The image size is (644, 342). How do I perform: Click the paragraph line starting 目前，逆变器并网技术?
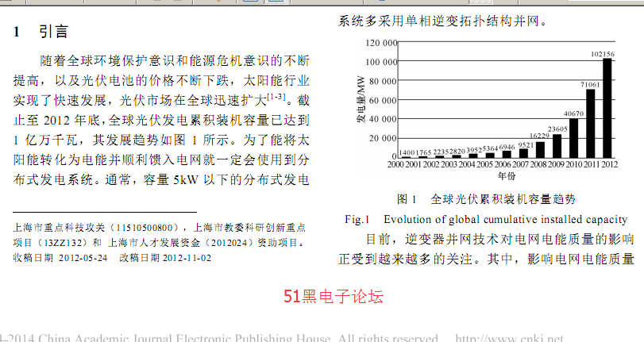pyautogui.click(x=499, y=239)
